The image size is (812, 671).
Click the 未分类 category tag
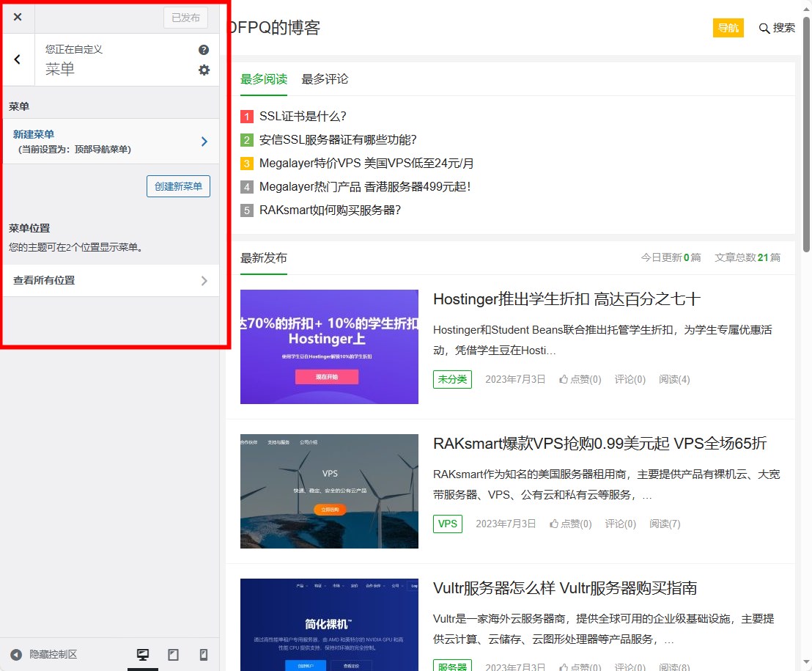click(x=453, y=379)
